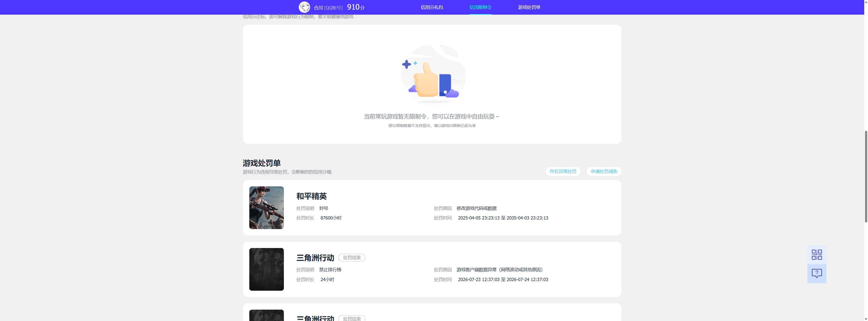Open the help question side icon
This screenshot has width=868, height=321.
coord(817,274)
